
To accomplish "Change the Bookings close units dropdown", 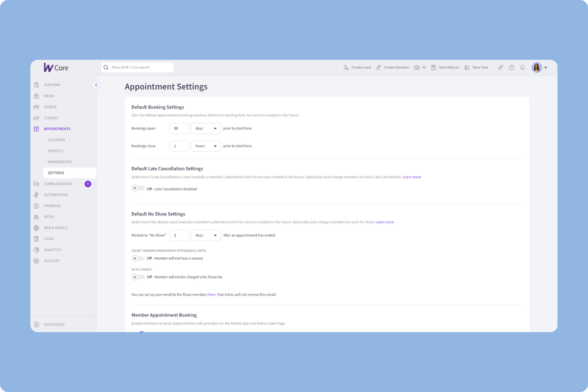I will coord(206,146).
